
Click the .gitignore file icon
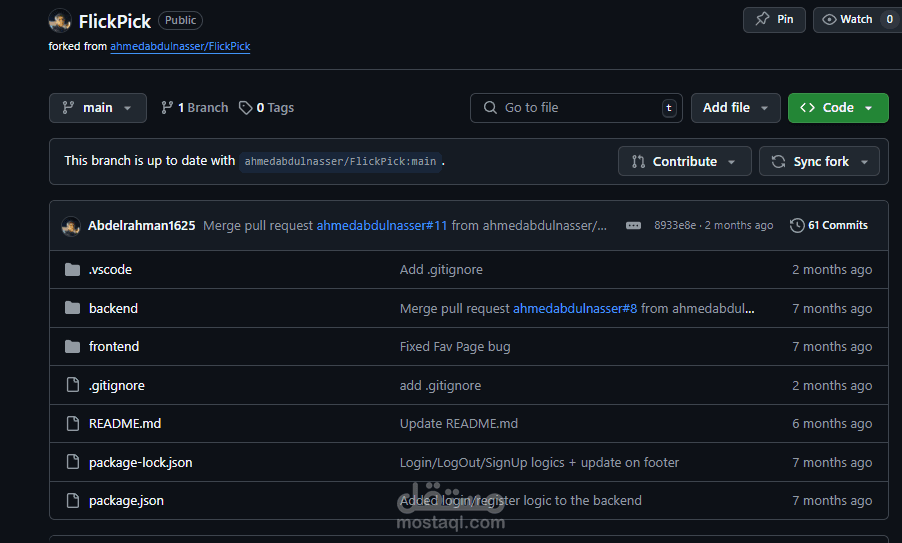tap(72, 385)
